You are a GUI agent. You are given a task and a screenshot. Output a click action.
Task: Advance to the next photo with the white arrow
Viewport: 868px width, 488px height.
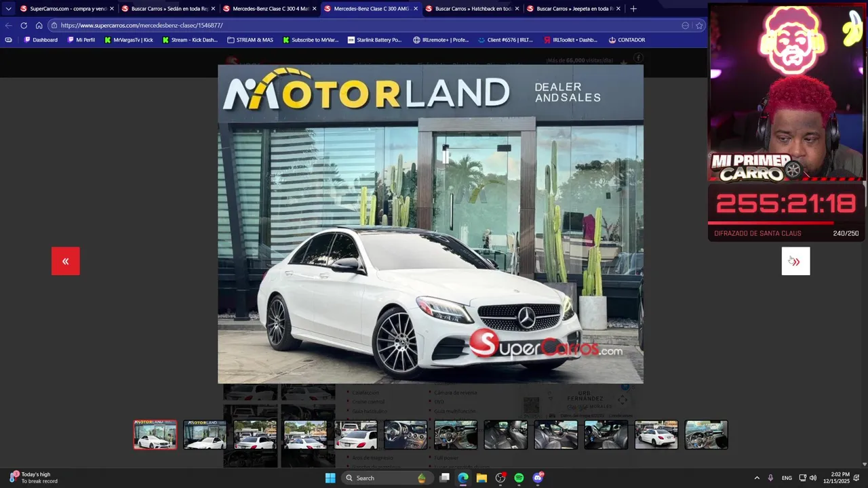click(x=795, y=261)
